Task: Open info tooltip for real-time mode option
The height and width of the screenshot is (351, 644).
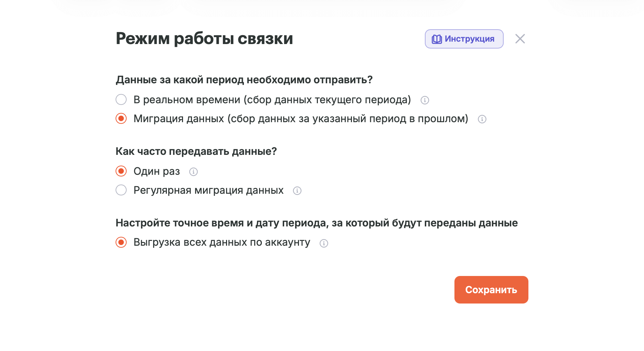Action: [425, 100]
